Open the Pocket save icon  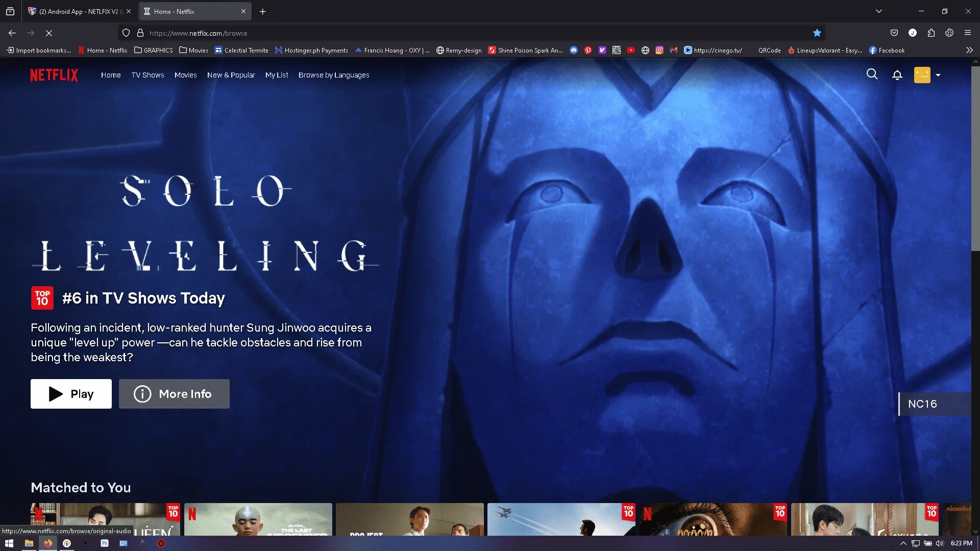(894, 33)
